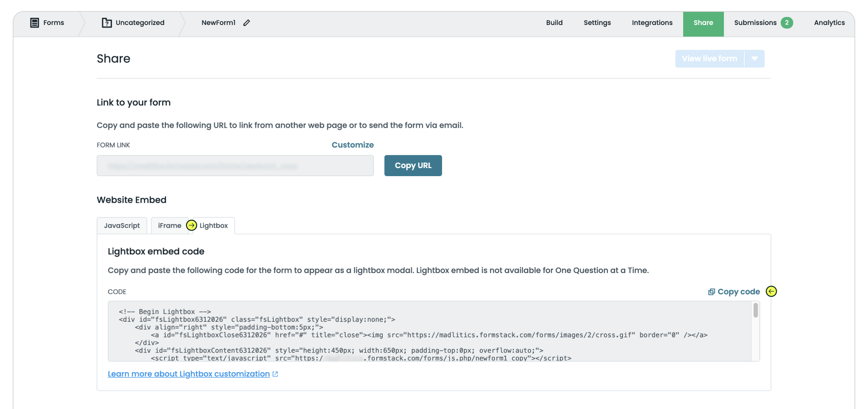
Task: Click the Uncategorized folder icon
Action: click(x=107, y=23)
